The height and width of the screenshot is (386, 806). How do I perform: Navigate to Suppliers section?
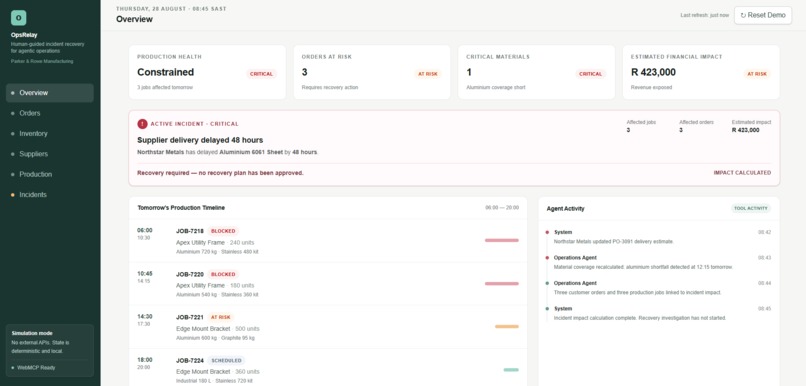point(50,154)
